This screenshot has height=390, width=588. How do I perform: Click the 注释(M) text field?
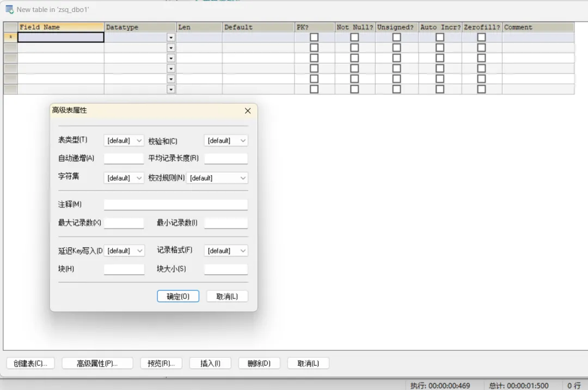pyautogui.click(x=175, y=204)
